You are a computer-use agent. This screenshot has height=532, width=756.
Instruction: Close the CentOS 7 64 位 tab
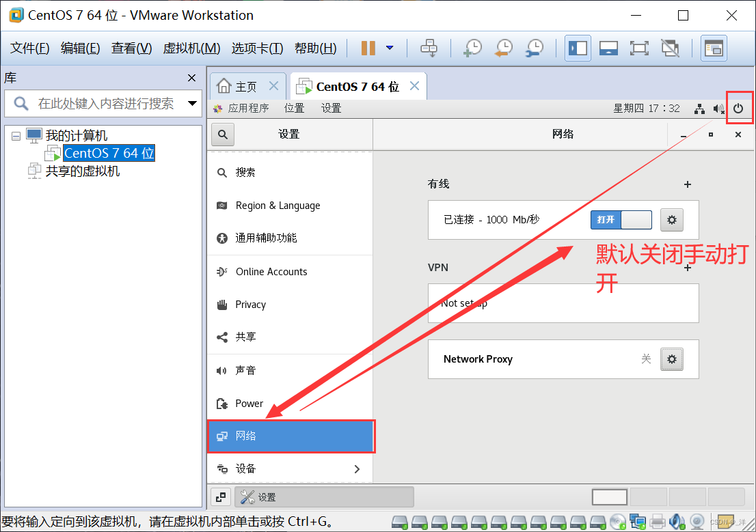coord(414,86)
